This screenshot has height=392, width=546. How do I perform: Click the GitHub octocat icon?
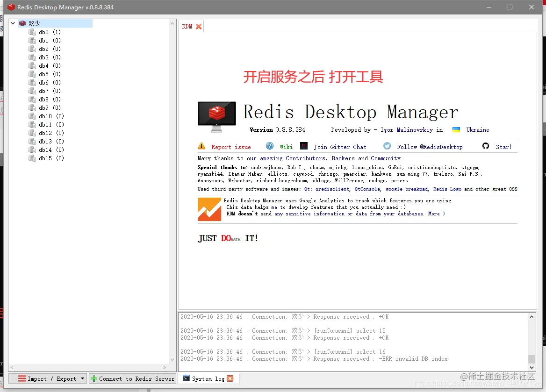[x=486, y=146]
